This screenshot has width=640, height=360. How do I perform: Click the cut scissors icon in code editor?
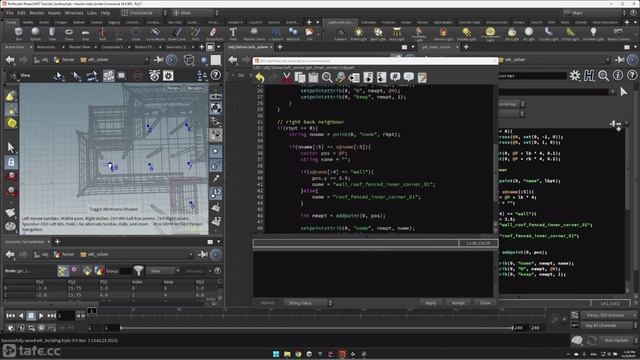click(287, 77)
